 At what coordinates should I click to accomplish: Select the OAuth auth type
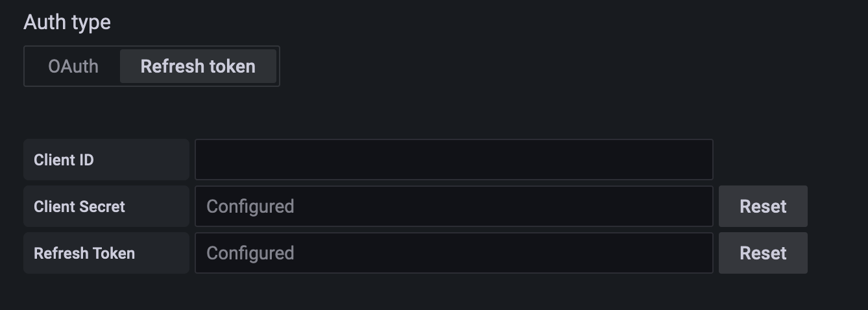tap(73, 66)
